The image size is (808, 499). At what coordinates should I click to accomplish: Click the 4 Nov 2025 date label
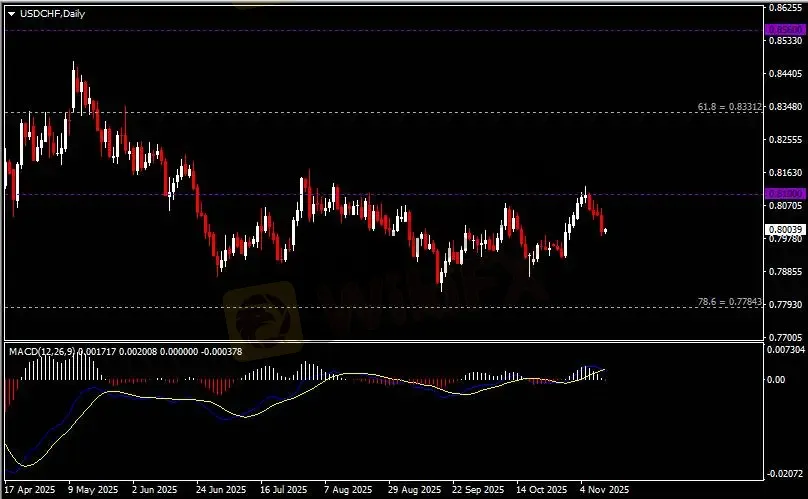click(x=604, y=490)
